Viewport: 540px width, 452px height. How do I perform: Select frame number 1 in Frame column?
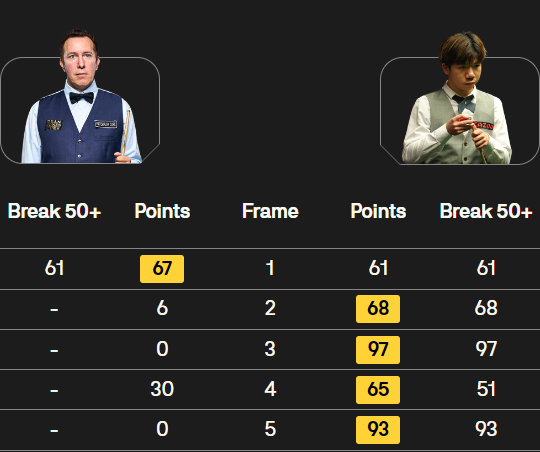[x=270, y=268]
